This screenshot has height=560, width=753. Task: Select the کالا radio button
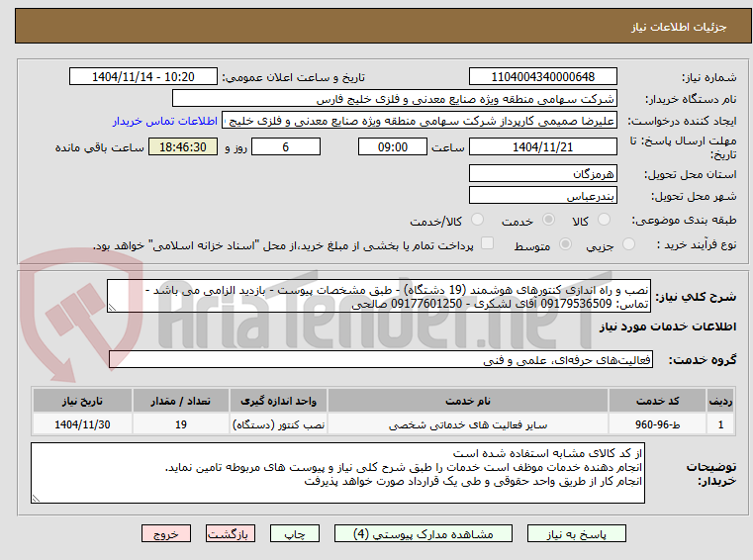point(604,220)
